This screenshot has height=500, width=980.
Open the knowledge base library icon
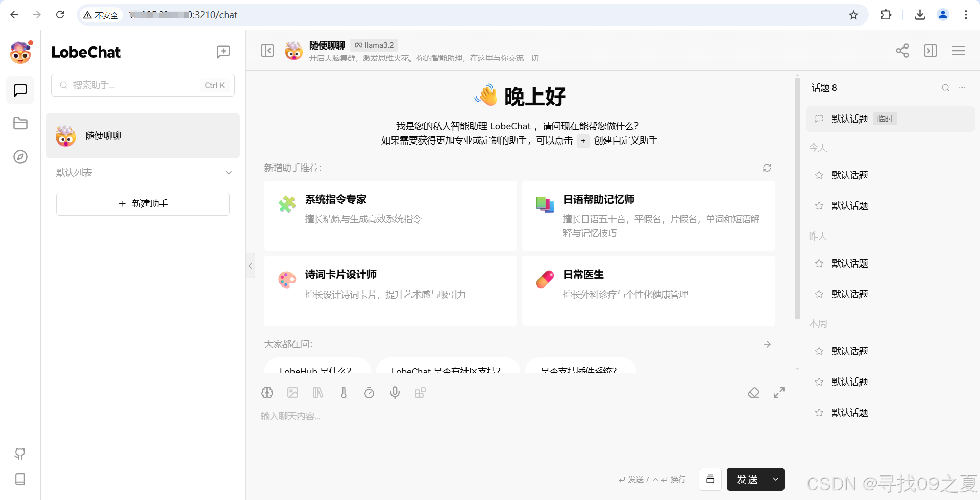(318, 393)
